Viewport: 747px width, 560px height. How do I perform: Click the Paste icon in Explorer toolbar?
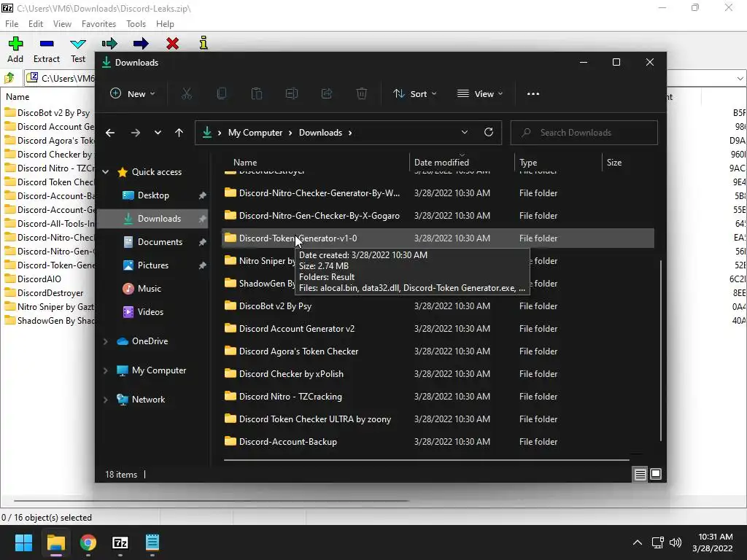click(x=257, y=94)
